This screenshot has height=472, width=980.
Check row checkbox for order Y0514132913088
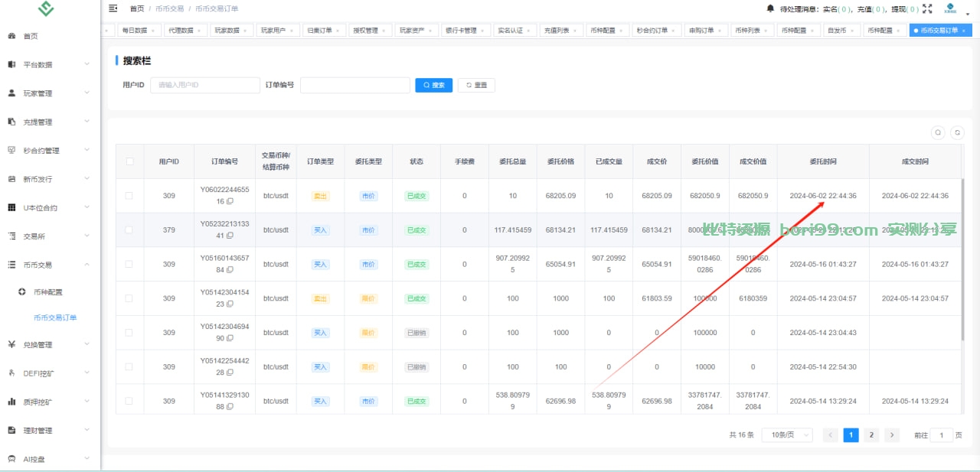pos(129,401)
